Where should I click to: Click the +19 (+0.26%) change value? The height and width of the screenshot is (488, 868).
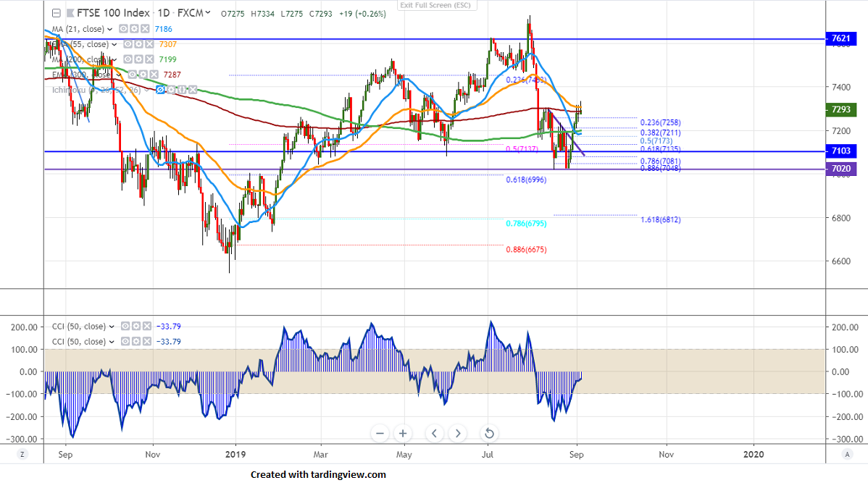[x=362, y=14]
